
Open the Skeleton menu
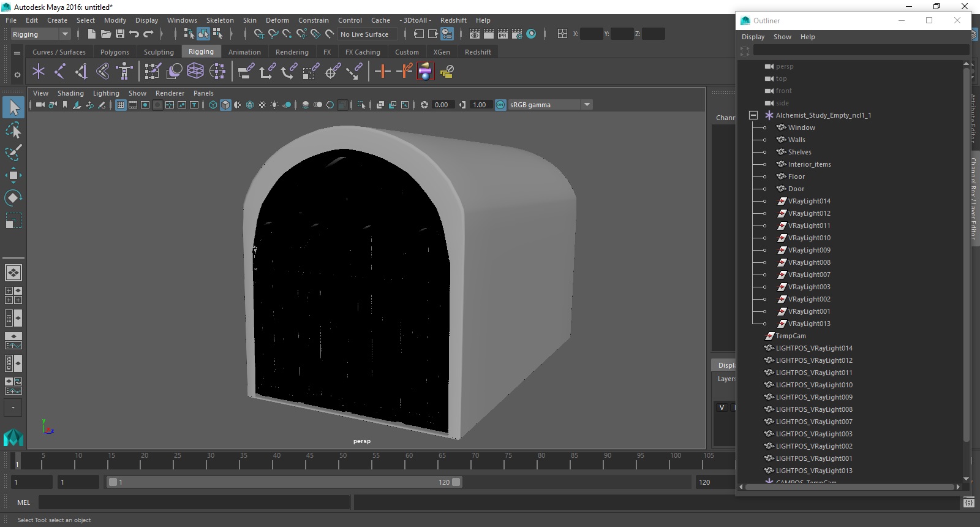[x=220, y=20]
